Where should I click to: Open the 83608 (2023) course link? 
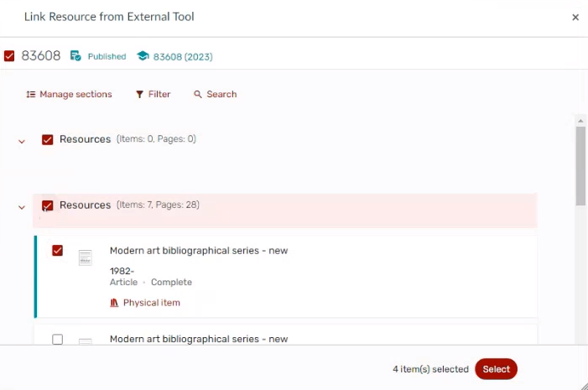(183, 57)
